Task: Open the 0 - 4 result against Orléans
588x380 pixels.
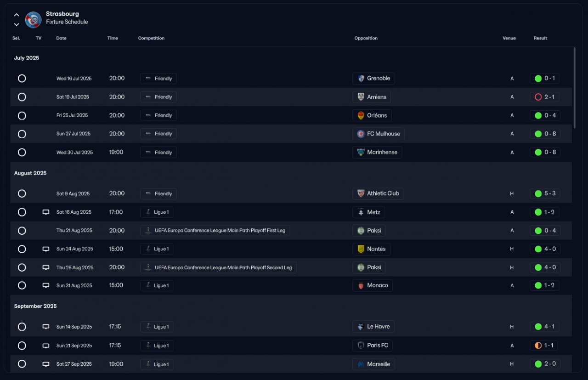Action: [x=545, y=115]
